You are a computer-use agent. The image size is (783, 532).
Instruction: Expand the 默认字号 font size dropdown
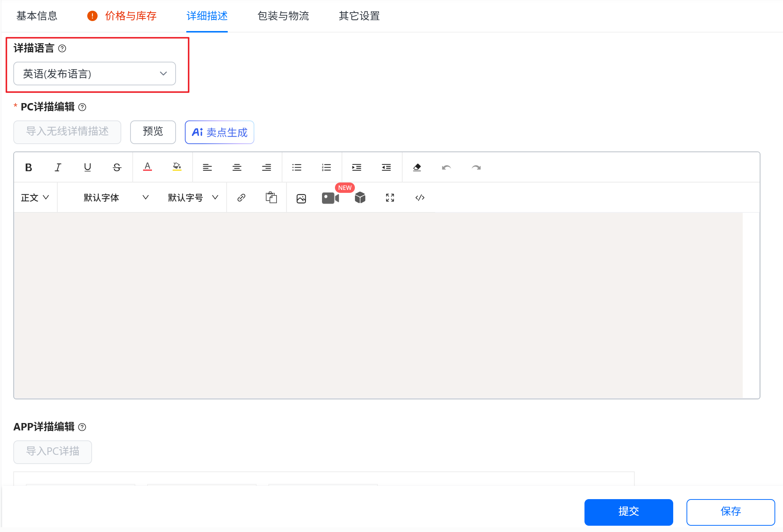193,198
